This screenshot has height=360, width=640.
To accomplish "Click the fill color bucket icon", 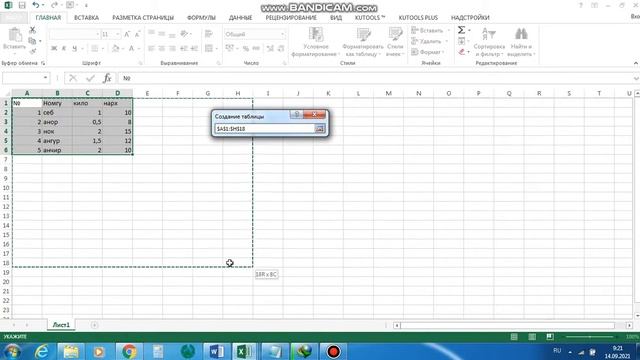I will (x=116, y=49).
